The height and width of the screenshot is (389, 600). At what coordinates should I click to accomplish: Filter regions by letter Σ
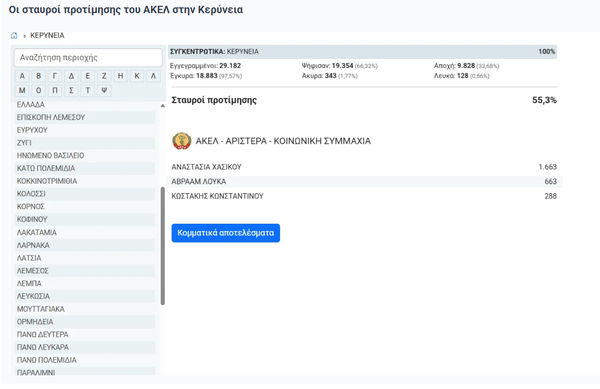(x=71, y=91)
